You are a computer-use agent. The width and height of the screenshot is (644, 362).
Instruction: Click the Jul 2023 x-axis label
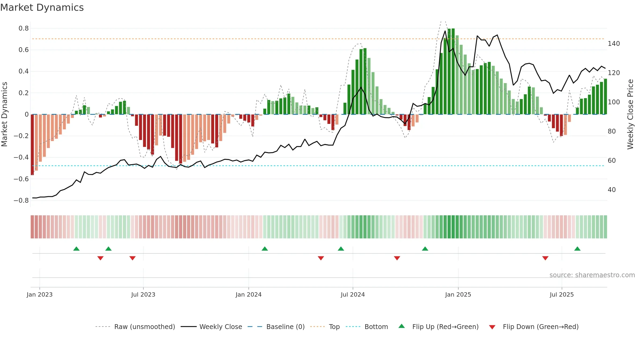pyautogui.click(x=143, y=294)
